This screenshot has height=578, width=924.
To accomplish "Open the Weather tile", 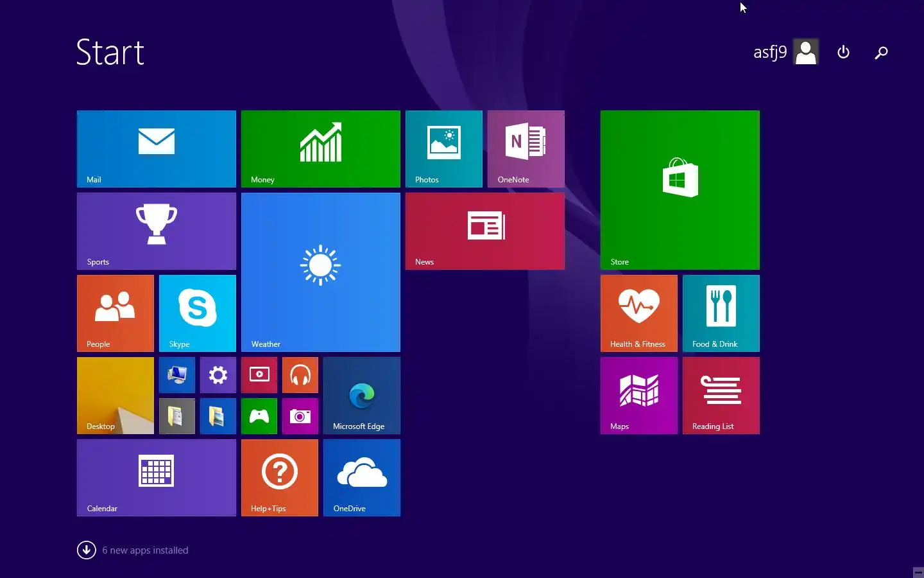I will [x=321, y=272].
